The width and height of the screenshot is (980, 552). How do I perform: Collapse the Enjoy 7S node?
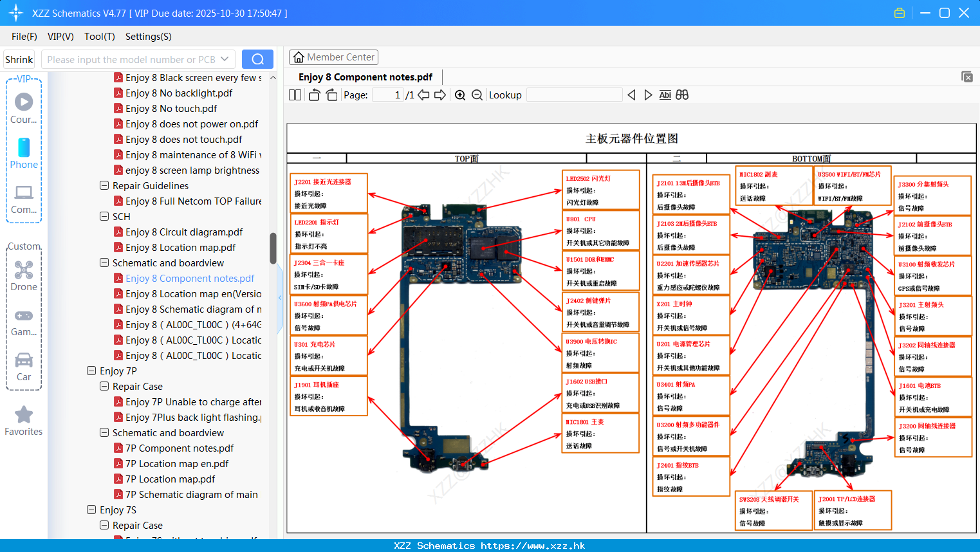tap(91, 510)
